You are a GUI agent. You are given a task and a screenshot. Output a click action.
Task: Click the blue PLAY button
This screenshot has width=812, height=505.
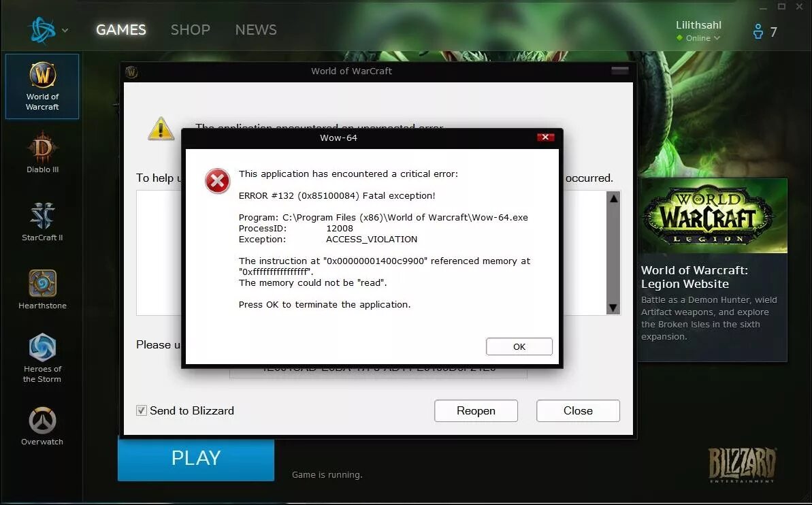[196, 459]
